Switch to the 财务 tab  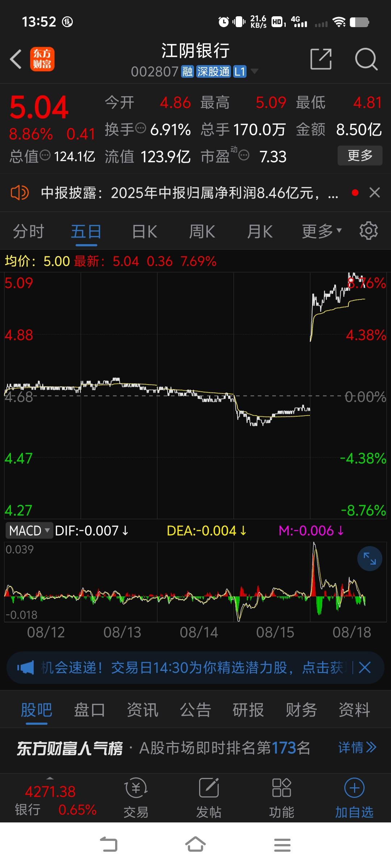coord(301,710)
